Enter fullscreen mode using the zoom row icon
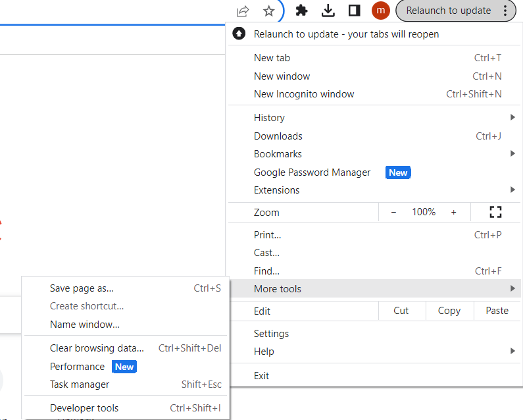This screenshot has width=523, height=420. coord(495,212)
